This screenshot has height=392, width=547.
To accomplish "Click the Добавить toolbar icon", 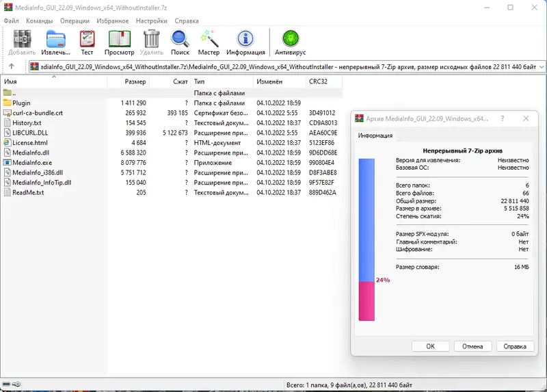I will tap(22, 39).
